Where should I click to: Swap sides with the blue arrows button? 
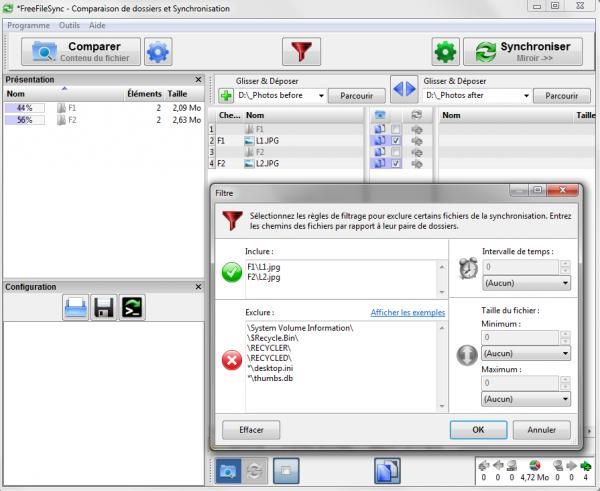tap(404, 89)
